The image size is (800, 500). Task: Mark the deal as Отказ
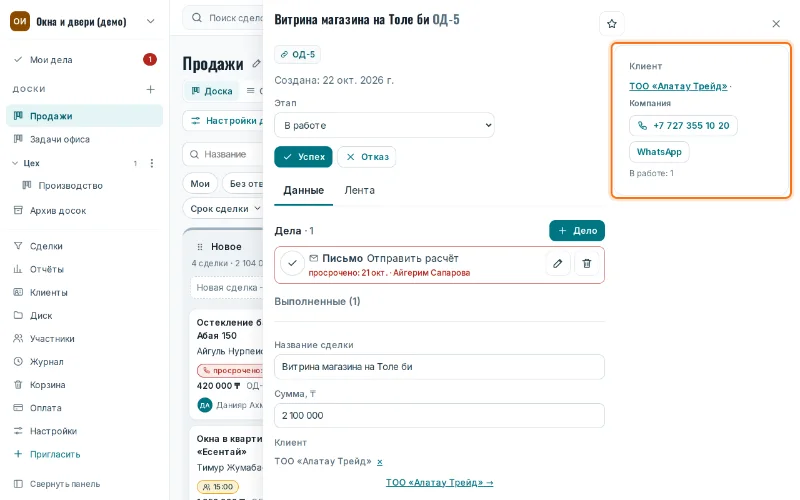tap(367, 157)
